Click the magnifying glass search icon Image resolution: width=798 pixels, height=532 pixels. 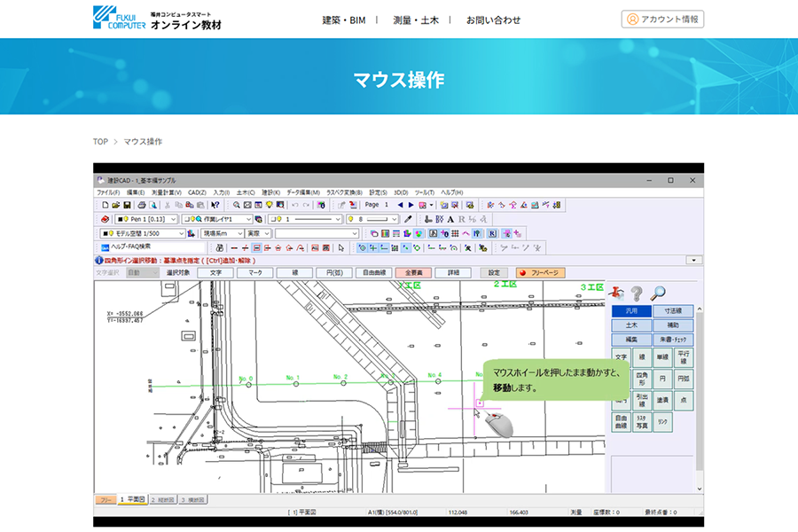coord(657,293)
